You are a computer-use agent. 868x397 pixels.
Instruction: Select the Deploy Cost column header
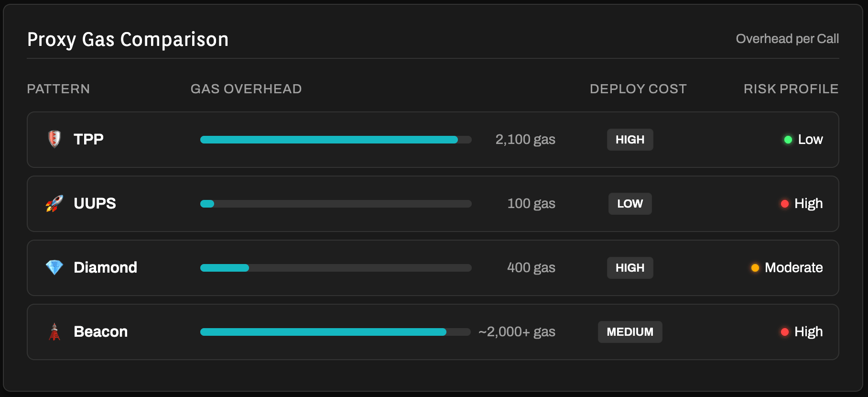pos(638,89)
